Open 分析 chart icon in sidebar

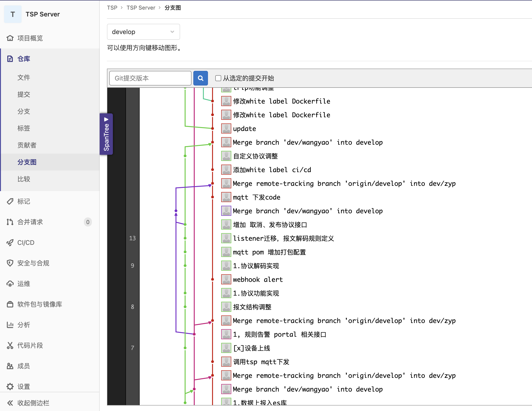click(10, 325)
